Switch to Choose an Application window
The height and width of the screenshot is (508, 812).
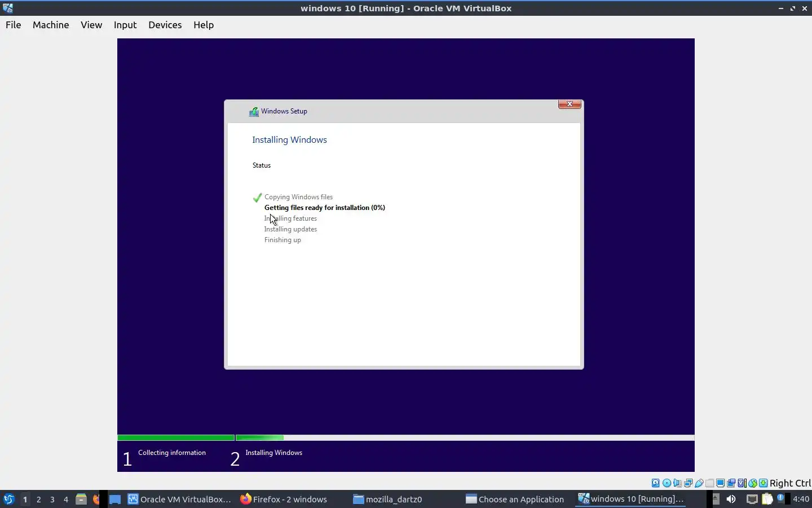[515, 499]
